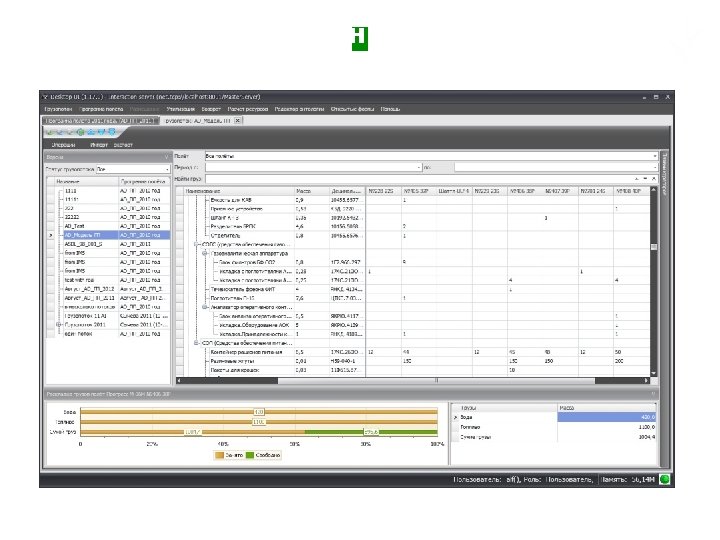
Task: Click find next arrow in Найти груз
Action: [x=645, y=179]
